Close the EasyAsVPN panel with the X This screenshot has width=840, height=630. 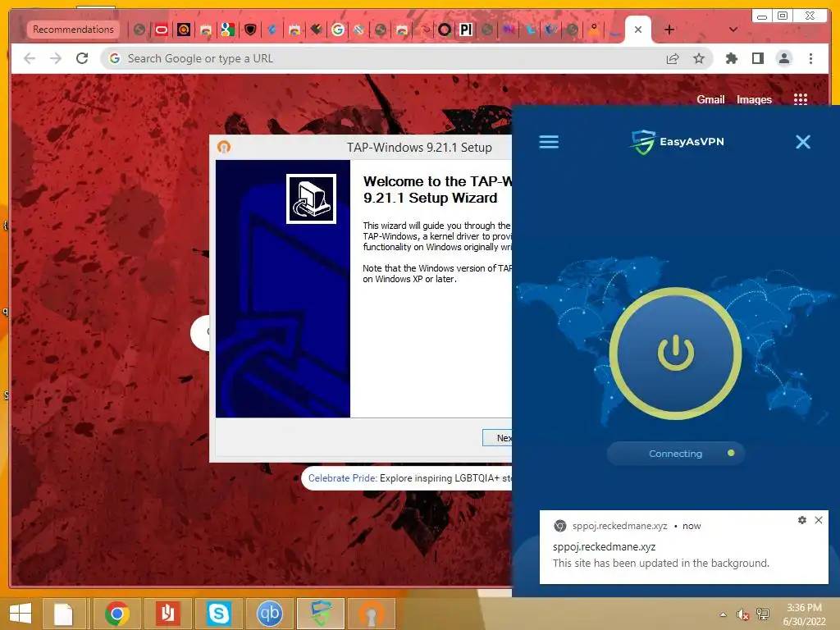(x=802, y=142)
